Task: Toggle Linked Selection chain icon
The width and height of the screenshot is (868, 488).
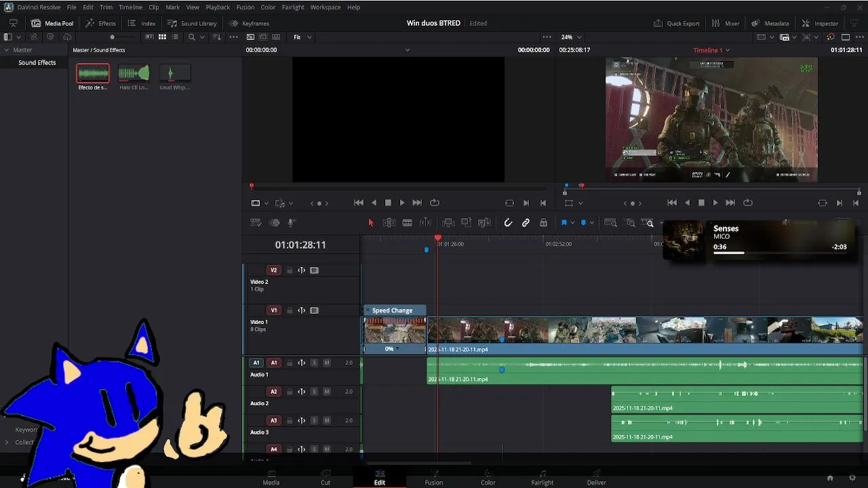Action: (x=526, y=222)
